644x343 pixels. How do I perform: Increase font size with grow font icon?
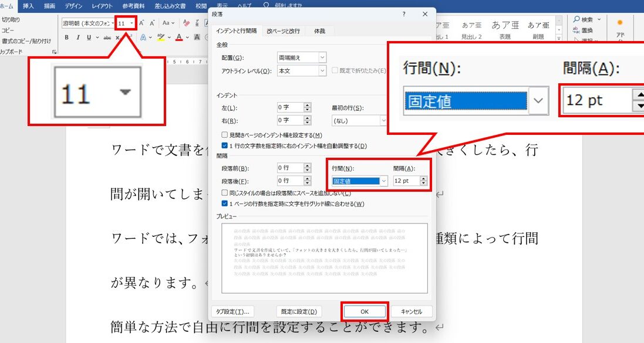[141, 23]
